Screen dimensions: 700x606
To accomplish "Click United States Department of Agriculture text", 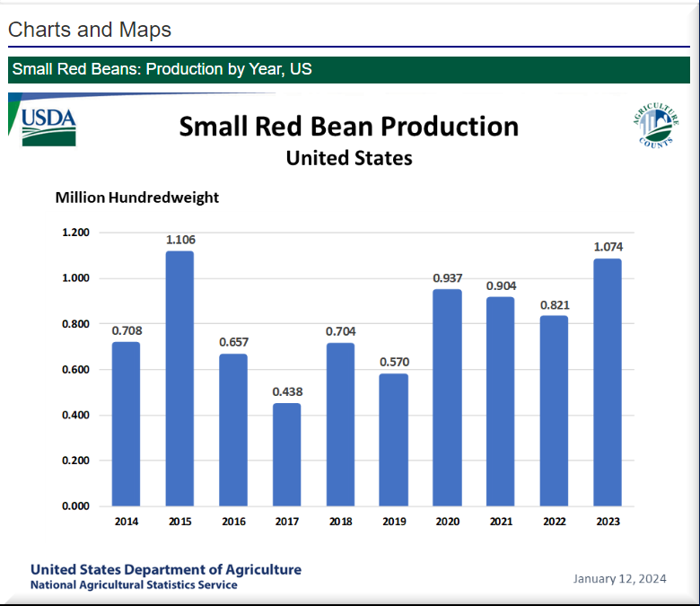I will click(x=166, y=569).
